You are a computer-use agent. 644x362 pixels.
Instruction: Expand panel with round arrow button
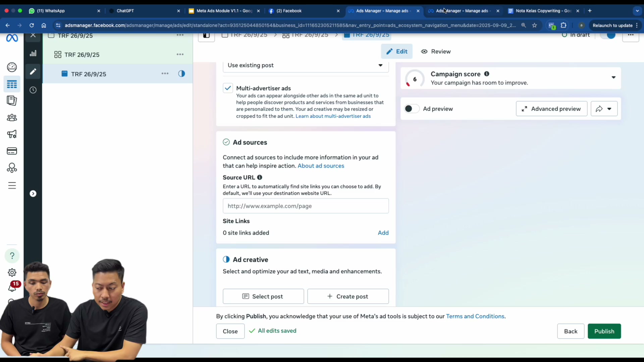[33, 194]
